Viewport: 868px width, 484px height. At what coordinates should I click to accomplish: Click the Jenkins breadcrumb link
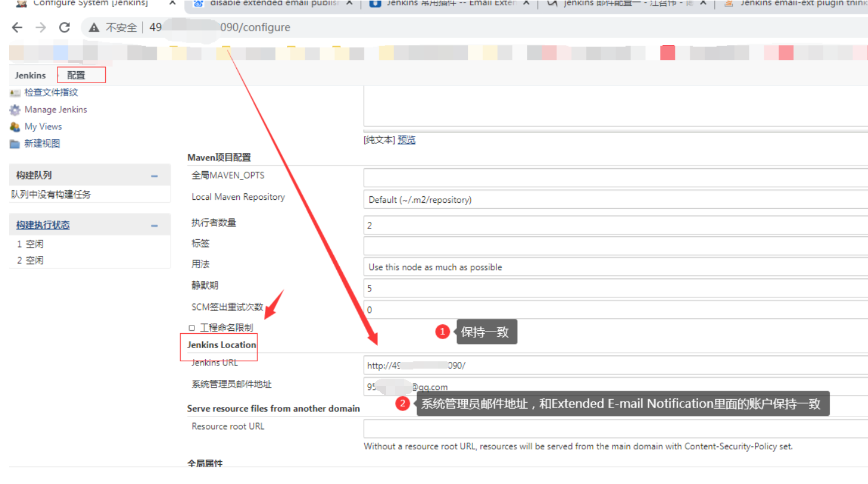(x=30, y=75)
